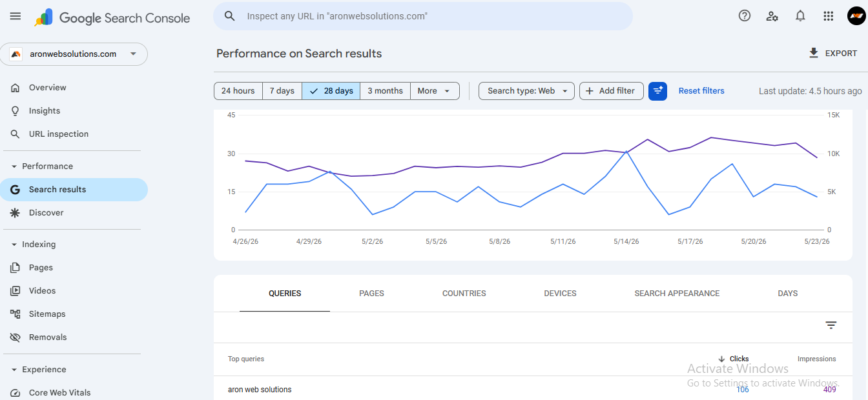This screenshot has width=868, height=400.
Task: Switch to the Days tab
Action: pyautogui.click(x=788, y=294)
